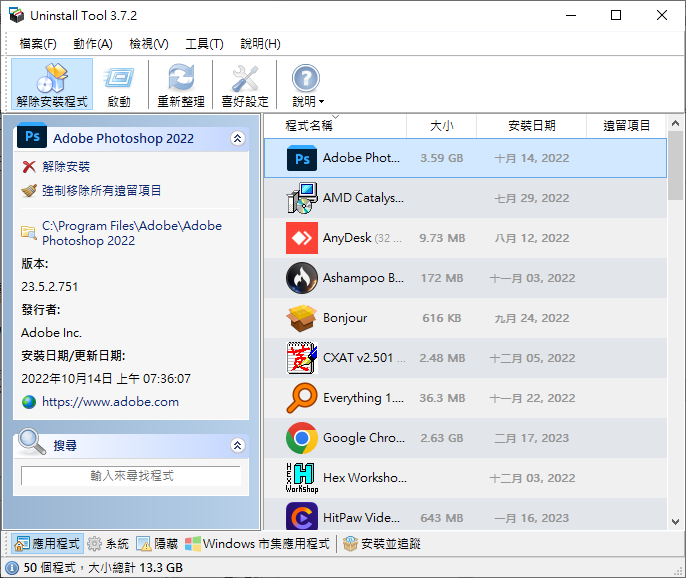Open the 工具(T) menu

coord(204,44)
